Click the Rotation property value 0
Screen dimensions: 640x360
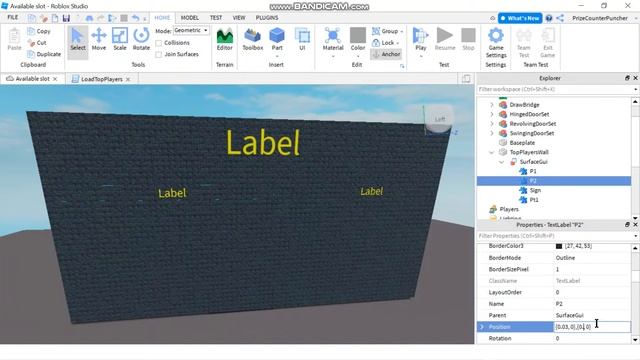pyautogui.click(x=557, y=338)
